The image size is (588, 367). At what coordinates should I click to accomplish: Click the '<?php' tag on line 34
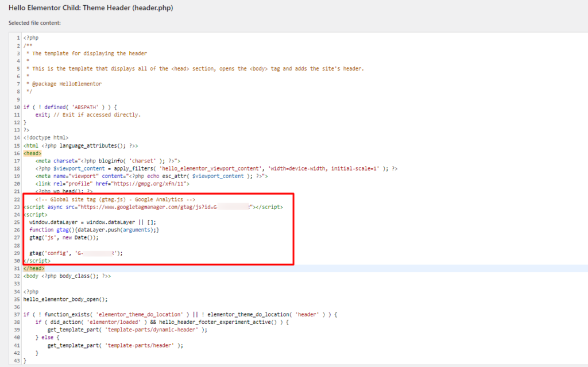31,292
